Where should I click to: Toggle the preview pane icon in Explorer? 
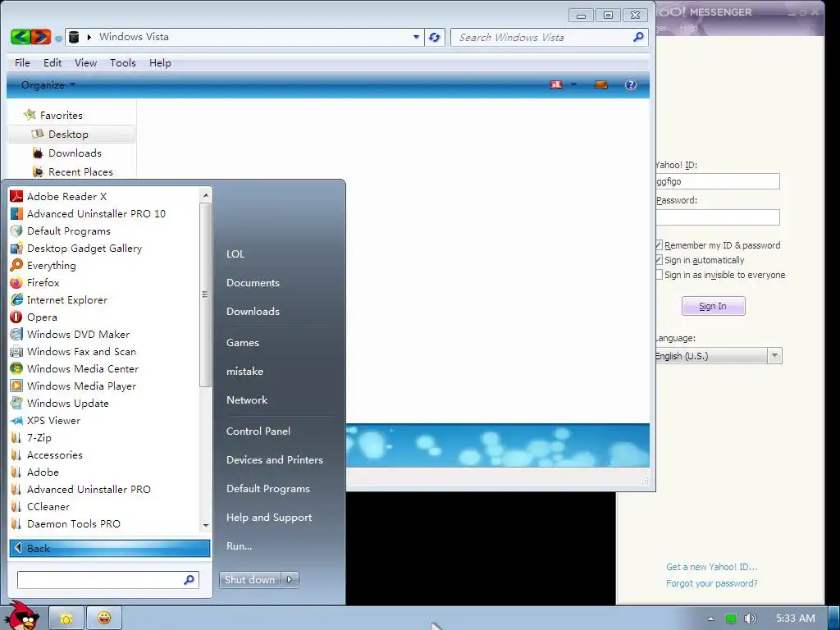[x=601, y=84]
